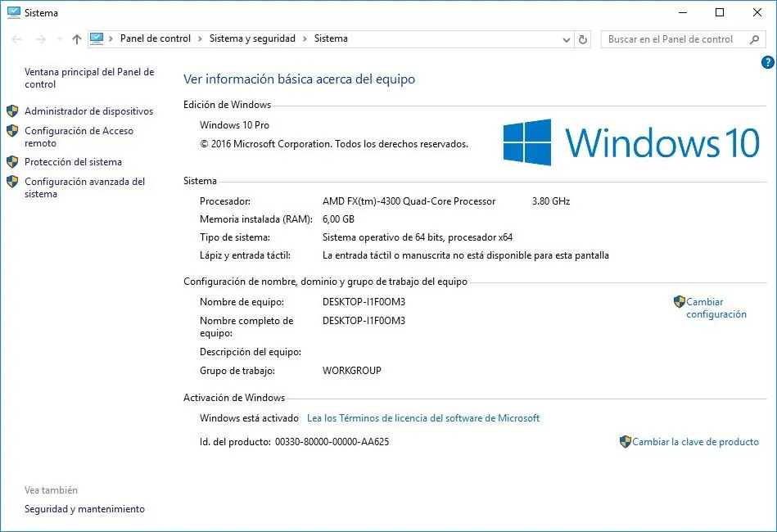This screenshot has width=777, height=532.
Task: Click the back navigation arrow
Action: coord(16,39)
